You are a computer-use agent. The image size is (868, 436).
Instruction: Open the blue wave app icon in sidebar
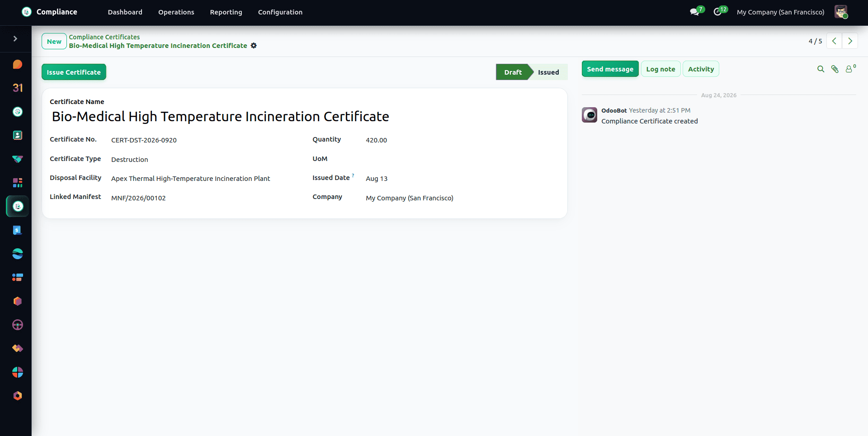(x=18, y=254)
